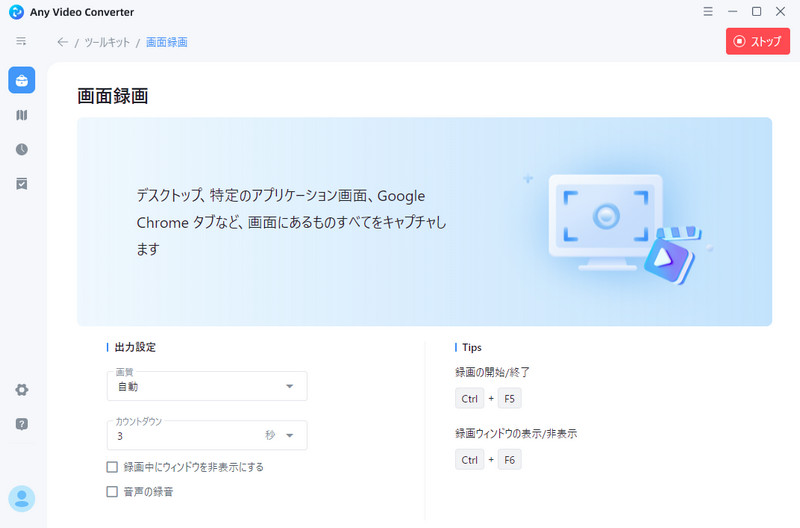Click the 画面録画 breadcrumb item
Image resolution: width=800 pixels, height=528 pixels.
click(x=167, y=42)
